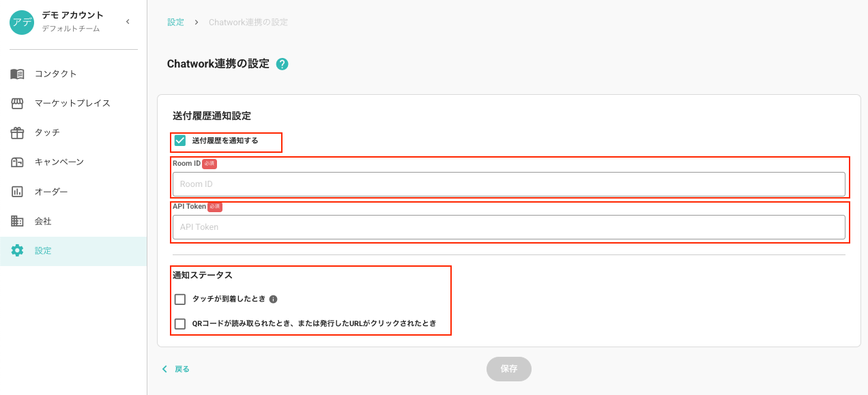
Task: Enable タッチが到着したとき checkbox
Action: (180, 299)
